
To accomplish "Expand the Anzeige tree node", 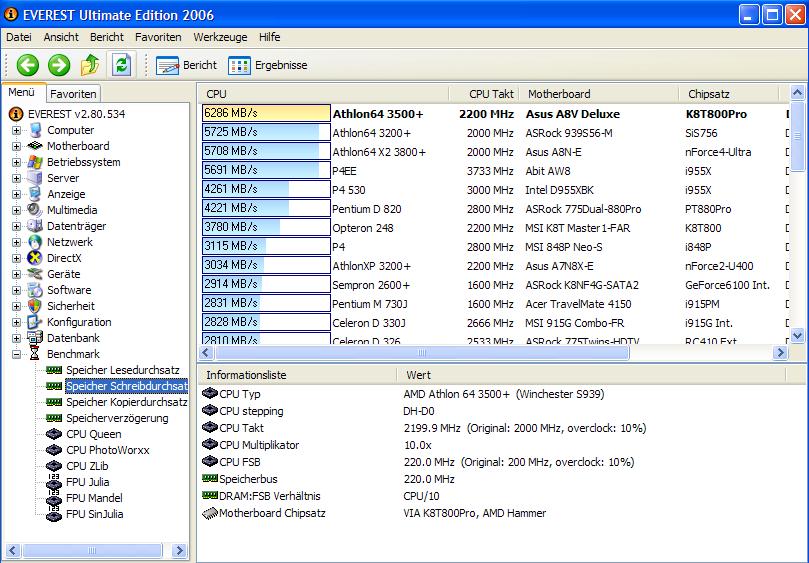I will tap(17, 195).
